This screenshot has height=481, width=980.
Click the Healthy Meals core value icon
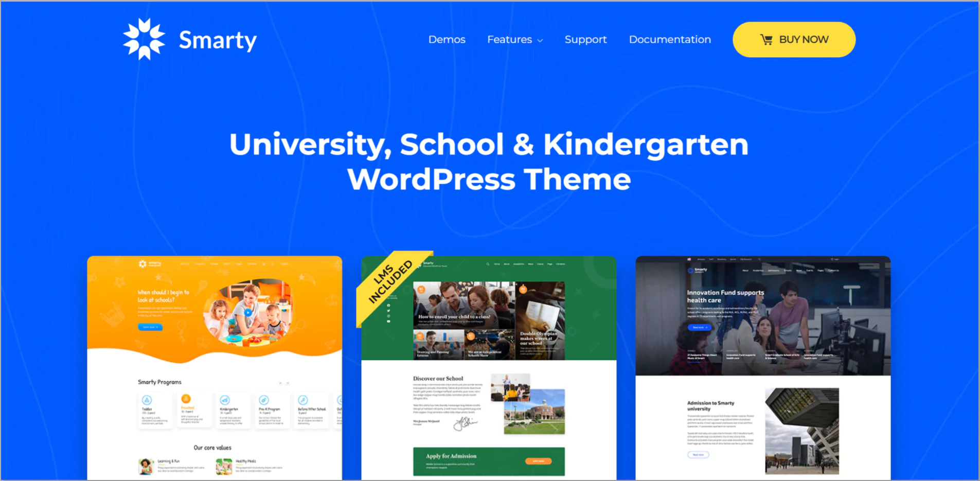pyautogui.click(x=224, y=466)
